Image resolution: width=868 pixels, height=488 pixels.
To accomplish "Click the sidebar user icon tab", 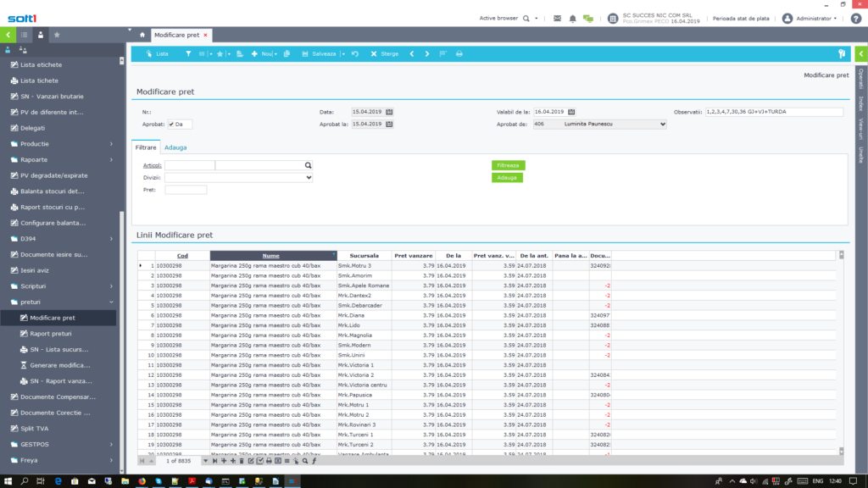I will (41, 35).
